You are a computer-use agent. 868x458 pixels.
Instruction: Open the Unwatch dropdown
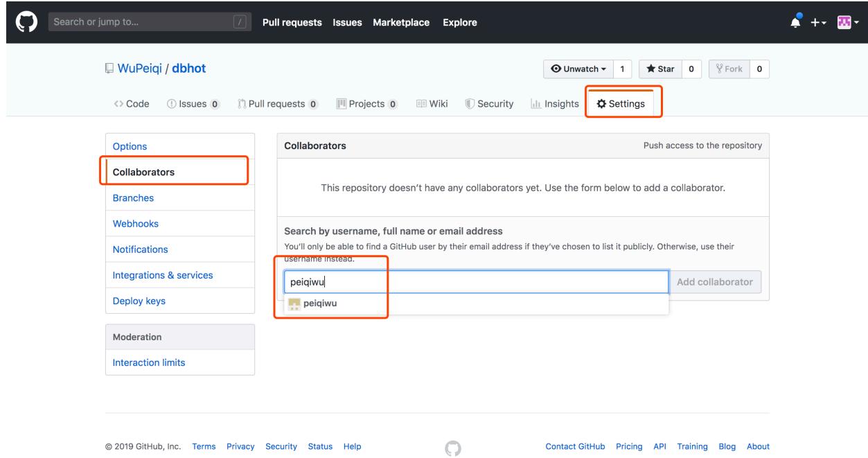pyautogui.click(x=578, y=69)
